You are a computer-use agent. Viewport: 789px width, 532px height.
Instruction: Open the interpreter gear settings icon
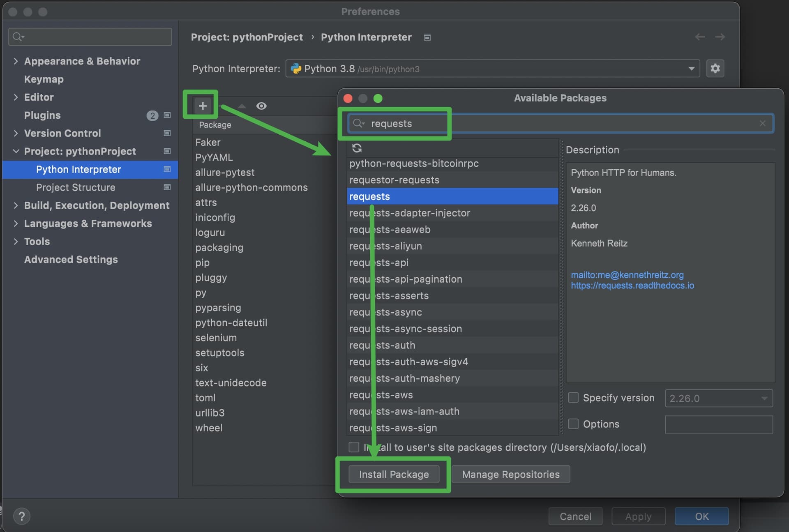[x=715, y=68]
